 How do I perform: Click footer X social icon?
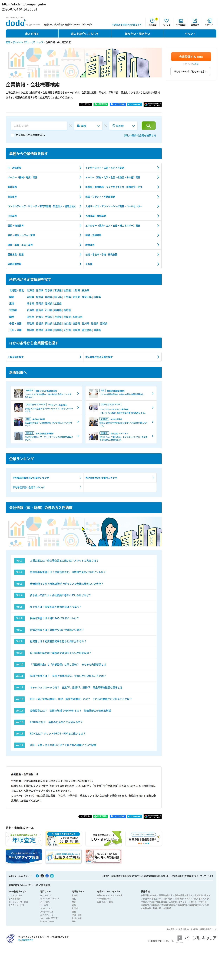42,876
